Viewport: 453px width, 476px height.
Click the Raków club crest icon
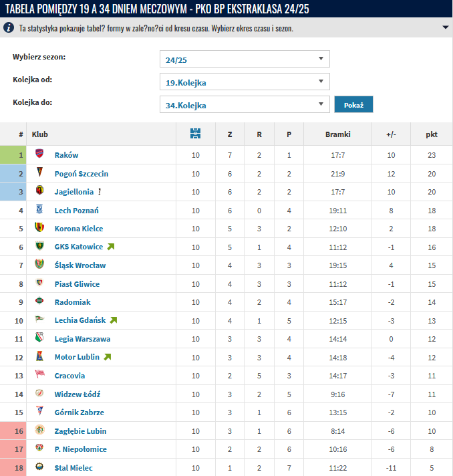point(39,154)
